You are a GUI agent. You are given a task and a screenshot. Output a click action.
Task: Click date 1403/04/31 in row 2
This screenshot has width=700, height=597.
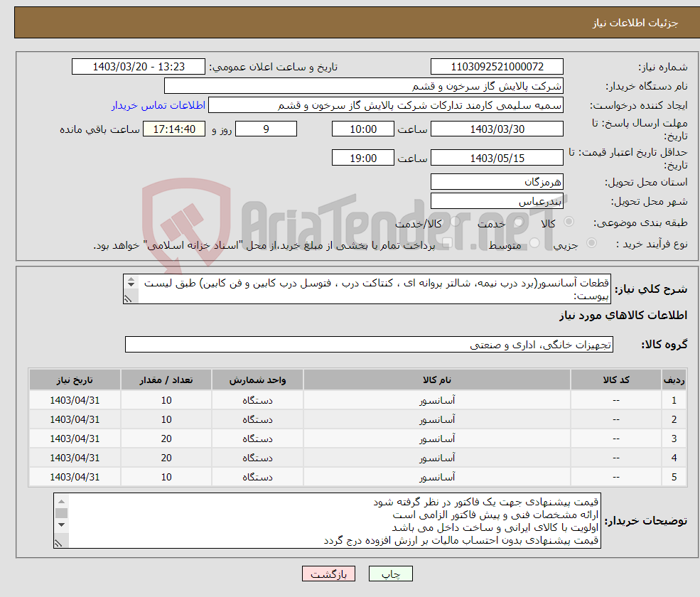[x=75, y=420]
